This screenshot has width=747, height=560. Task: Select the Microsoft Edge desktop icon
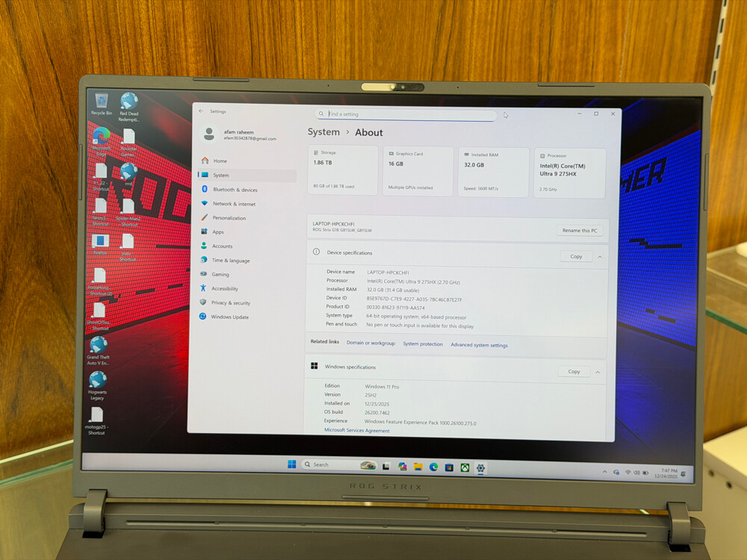(101, 142)
